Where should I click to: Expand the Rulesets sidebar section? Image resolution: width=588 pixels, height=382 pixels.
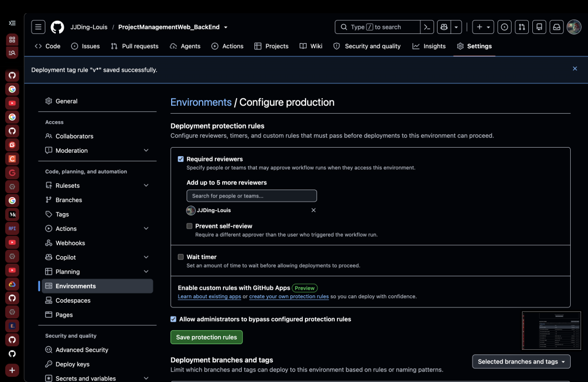[146, 186]
